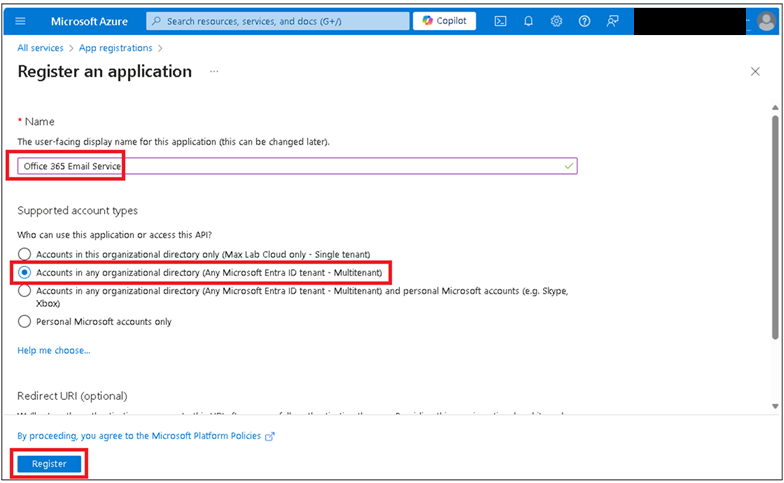Click the Redirect URI (optional) heading
This screenshot has width=784, height=483.
point(72,396)
